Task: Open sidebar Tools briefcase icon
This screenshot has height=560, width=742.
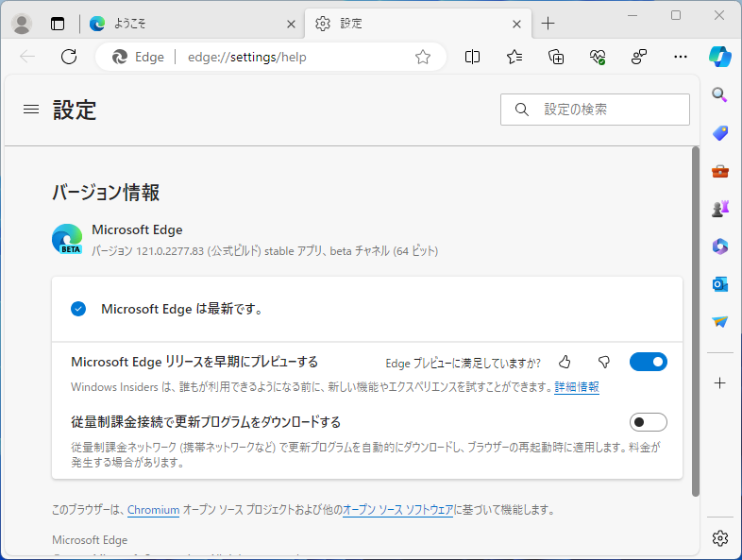Action: pyautogui.click(x=719, y=171)
